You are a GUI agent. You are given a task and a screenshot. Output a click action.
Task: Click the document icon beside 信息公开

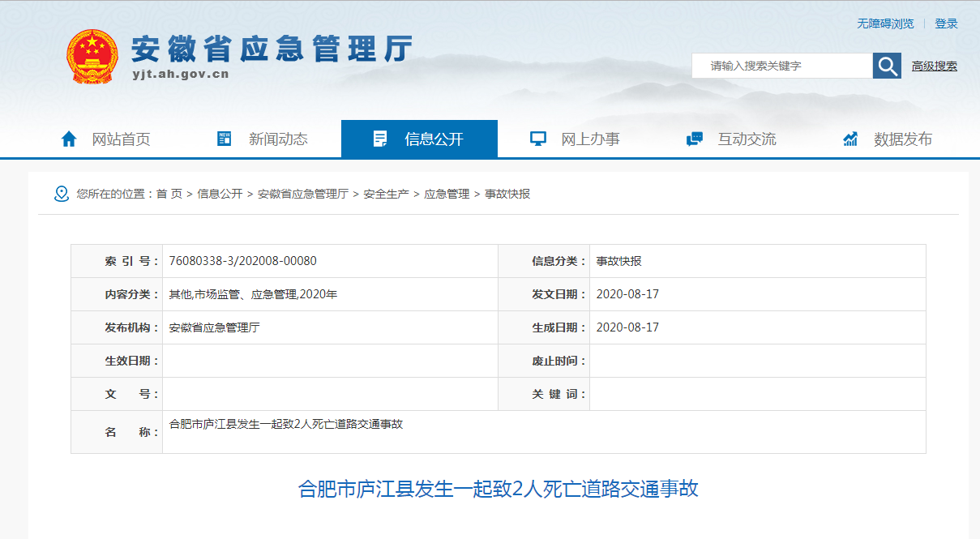click(x=379, y=139)
